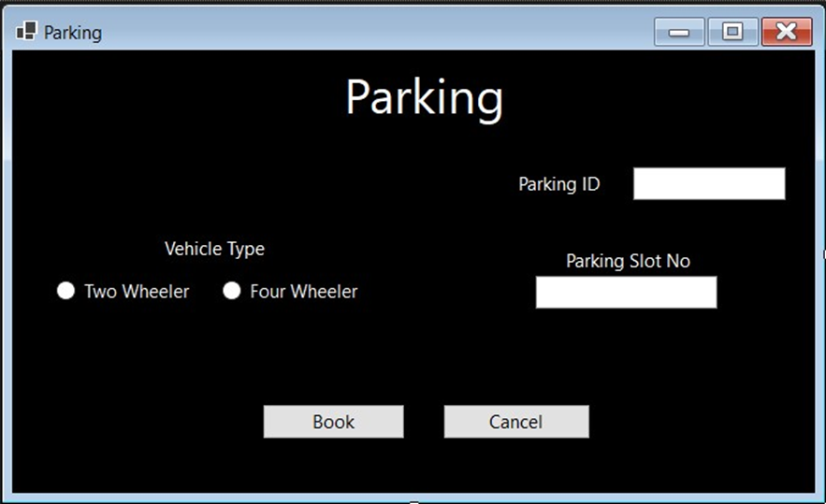Click the Parking ID label

[558, 184]
